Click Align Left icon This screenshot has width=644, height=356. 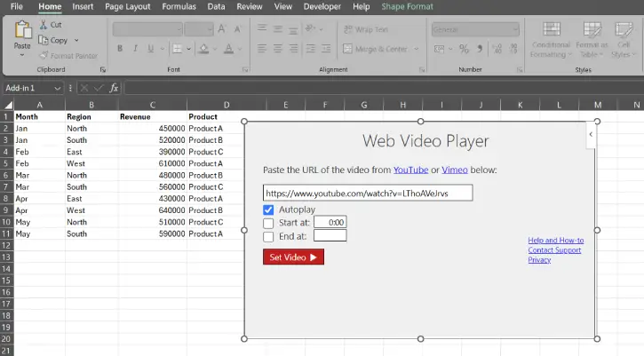pos(262,49)
